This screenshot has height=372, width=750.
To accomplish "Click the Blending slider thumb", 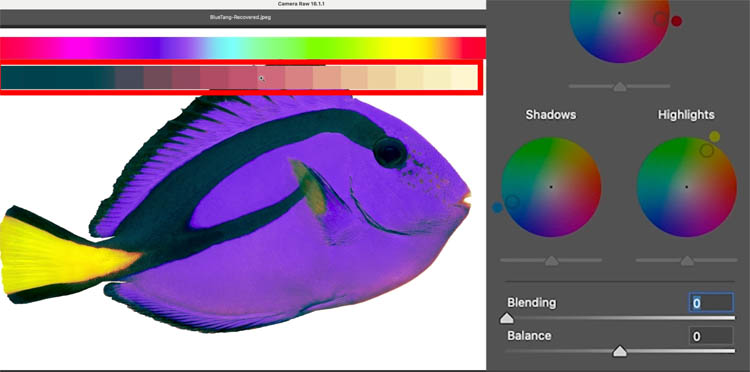I will point(507,318).
